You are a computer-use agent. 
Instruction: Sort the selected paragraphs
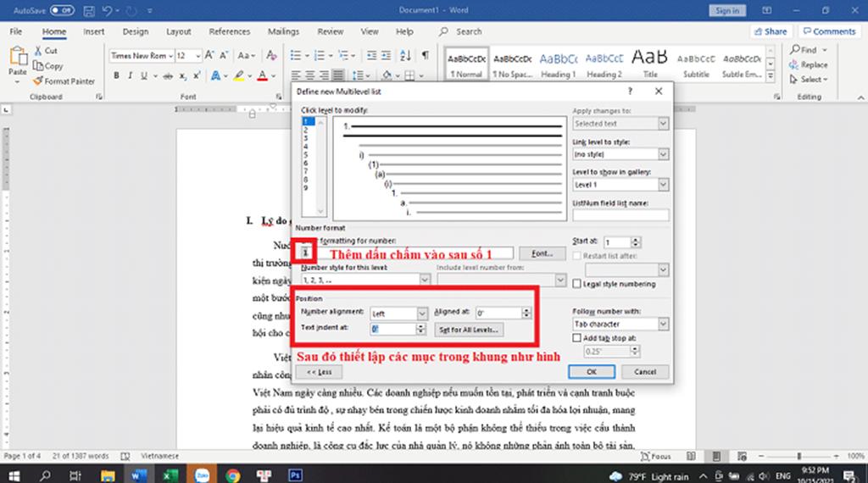click(405, 55)
